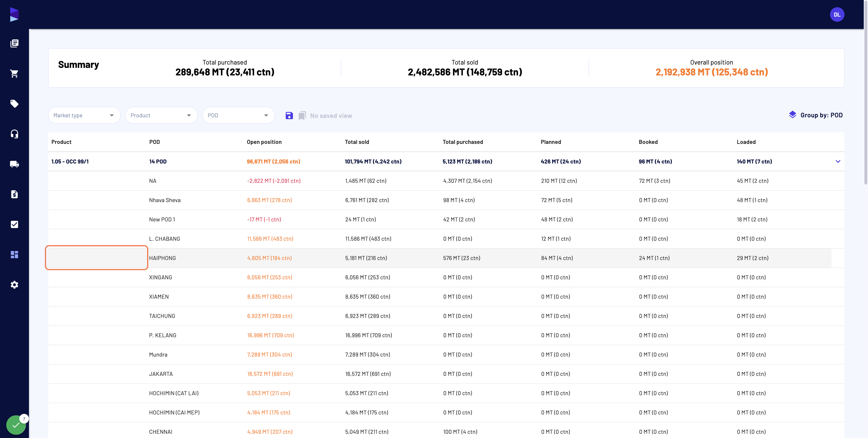868x438 pixels.
Task: Click the HOCHIMIN (CAT LAI) POD cell
Action: click(174, 393)
